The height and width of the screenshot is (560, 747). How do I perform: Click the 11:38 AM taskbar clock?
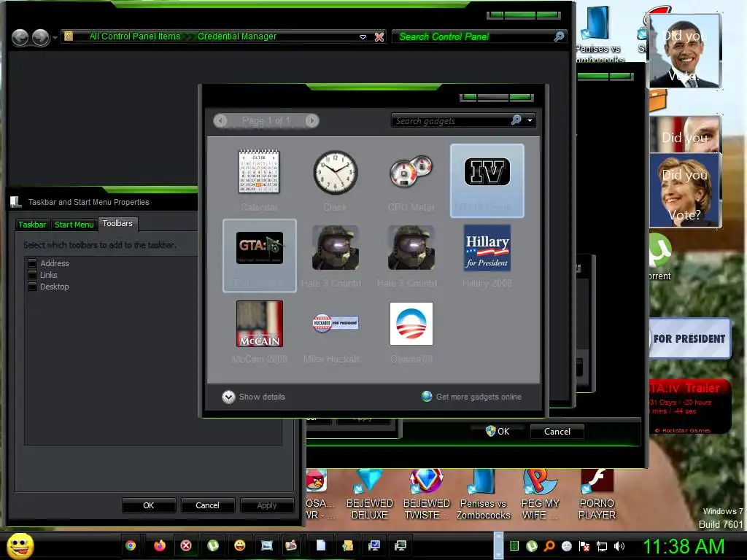(x=684, y=546)
